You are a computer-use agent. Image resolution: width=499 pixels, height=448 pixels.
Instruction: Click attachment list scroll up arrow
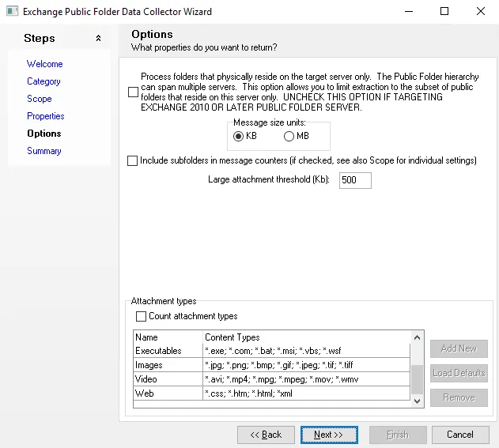[418, 337]
